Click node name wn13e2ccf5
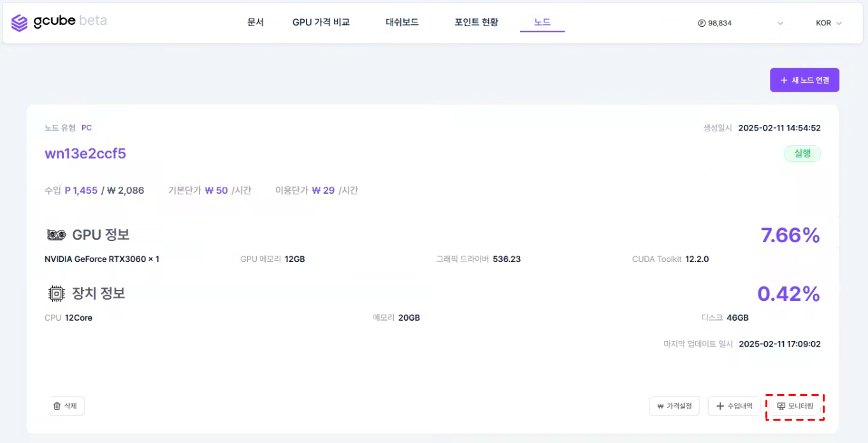The height and width of the screenshot is (443, 868). point(85,154)
